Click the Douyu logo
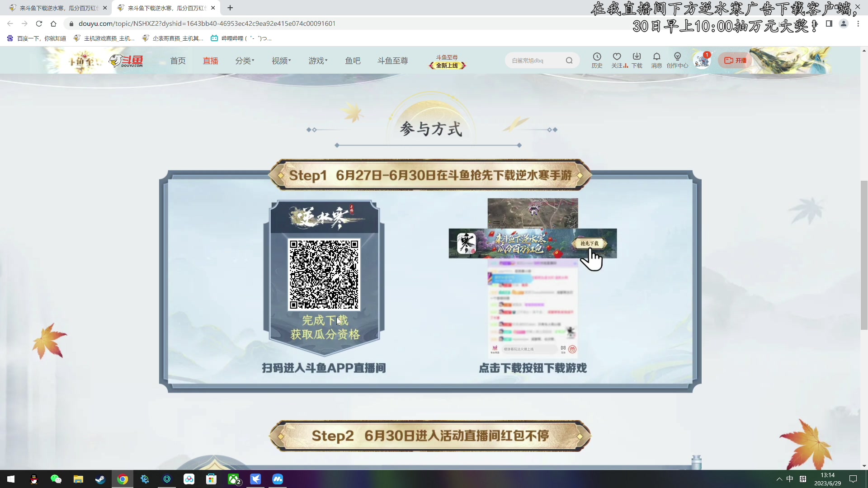This screenshot has height=488, width=868. point(127,61)
